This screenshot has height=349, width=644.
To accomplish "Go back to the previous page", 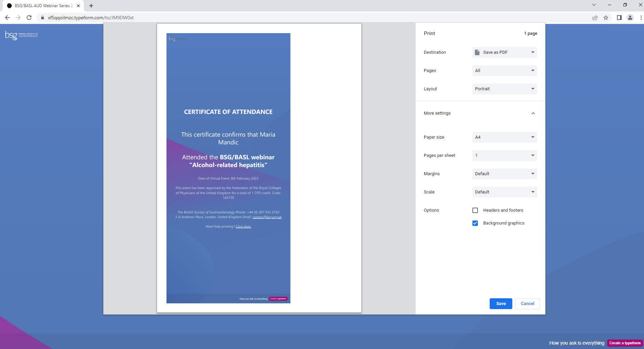I will click(7, 18).
